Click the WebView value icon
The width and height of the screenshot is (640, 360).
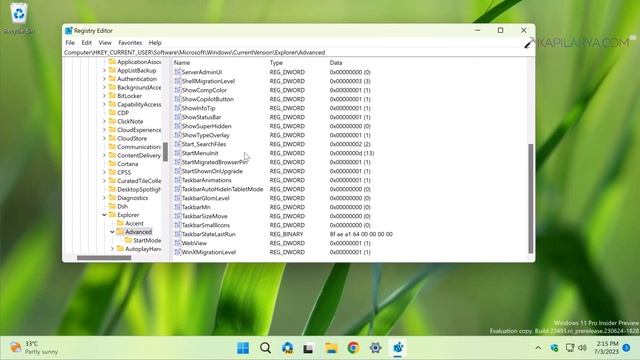pyautogui.click(x=178, y=243)
